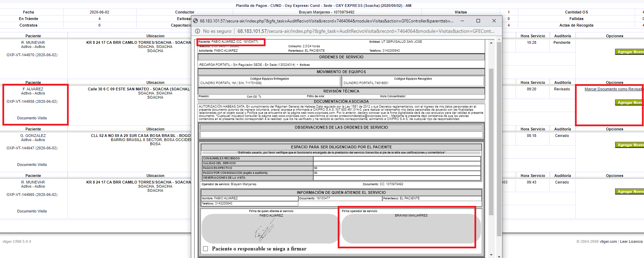Click 'Agregar Novedad' for OXP-VT-144965

[629, 191]
